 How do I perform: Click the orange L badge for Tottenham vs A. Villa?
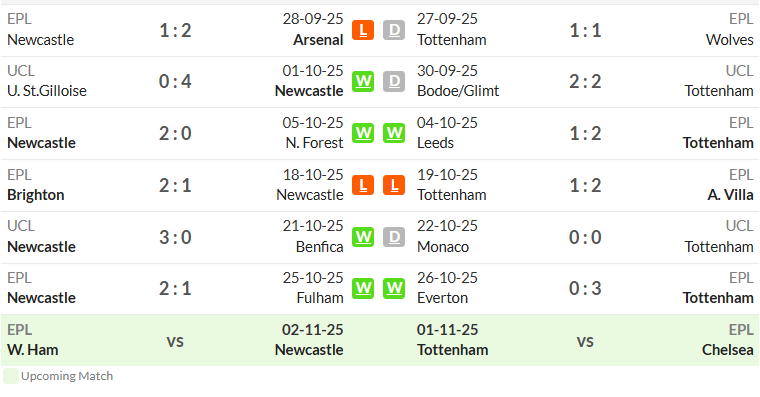(x=394, y=185)
